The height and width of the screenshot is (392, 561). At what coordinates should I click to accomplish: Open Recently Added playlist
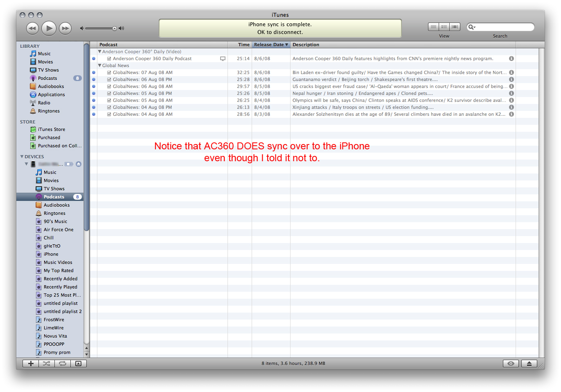click(x=60, y=279)
